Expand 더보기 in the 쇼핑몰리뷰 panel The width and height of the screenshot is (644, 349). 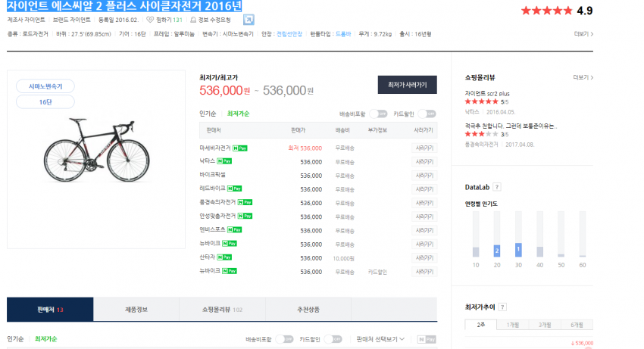click(x=583, y=77)
